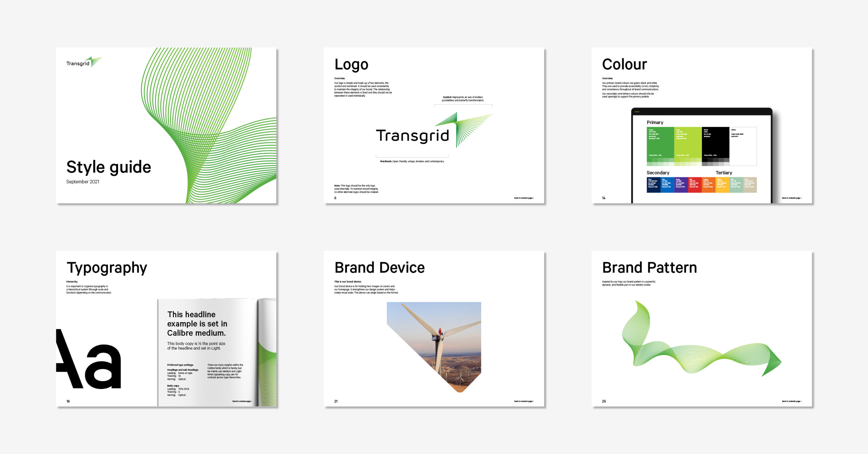
Task: Click the 'Colour' page heading
Action: coord(625,64)
